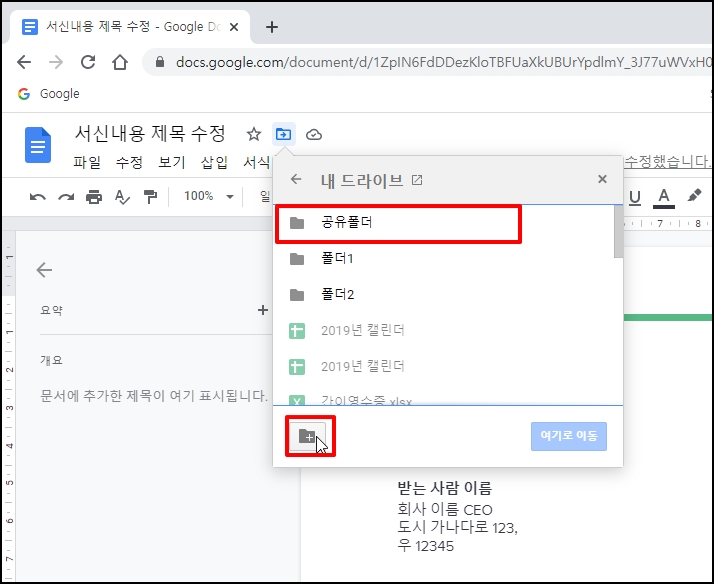This screenshot has height=584, width=714.
Task: Open the highlight color pen tool
Action: (694, 196)
